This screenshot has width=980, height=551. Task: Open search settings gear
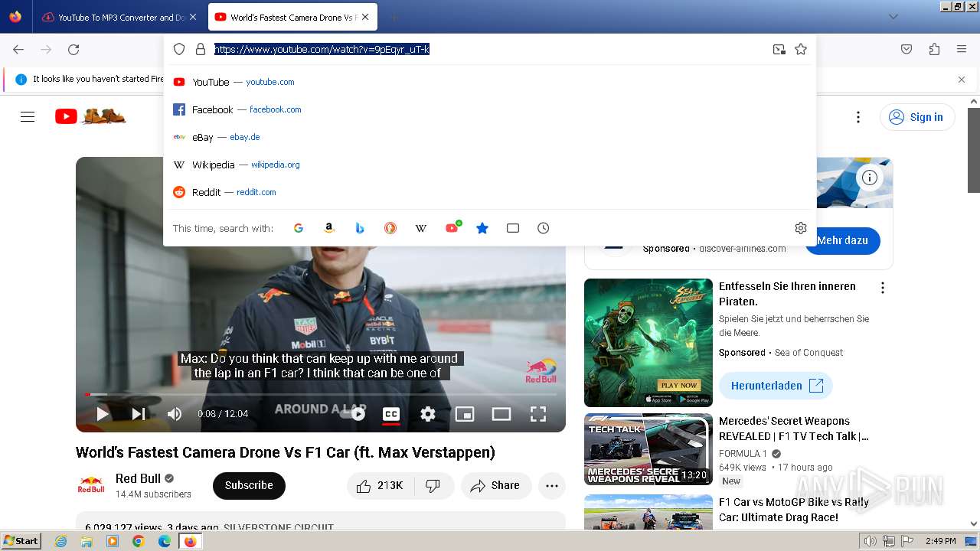[801, 228]
